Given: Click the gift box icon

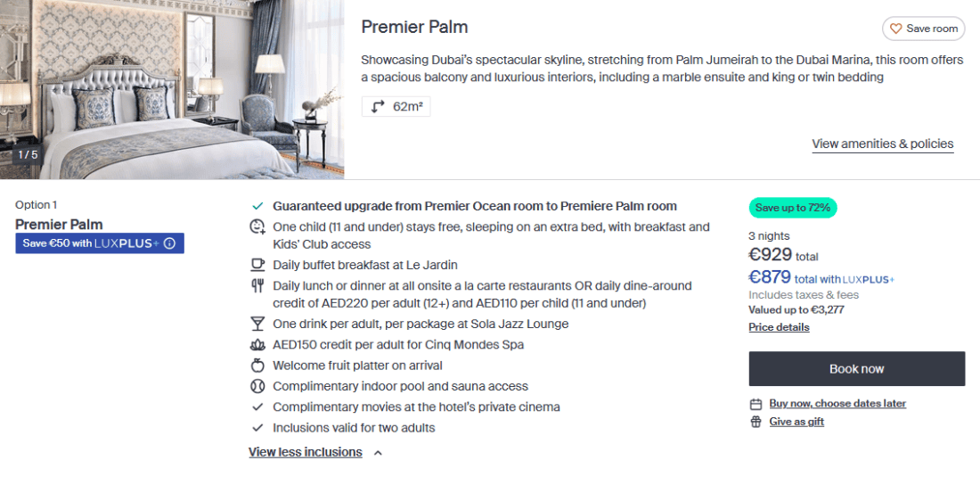Looking at the screenshot, I should click(756, 422).
